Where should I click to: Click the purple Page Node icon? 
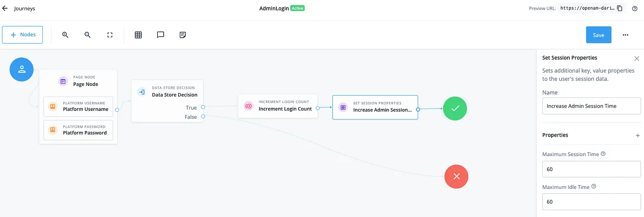[x=63, y=81]
